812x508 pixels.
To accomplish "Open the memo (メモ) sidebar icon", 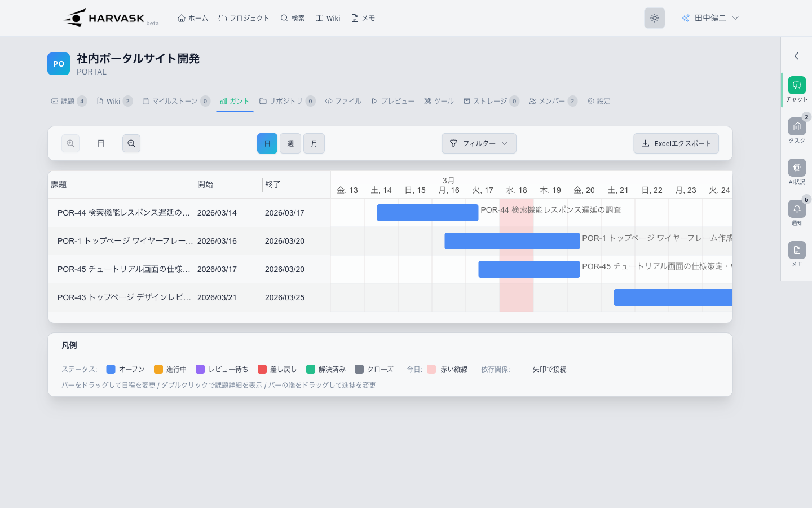I will pos(796,251).
